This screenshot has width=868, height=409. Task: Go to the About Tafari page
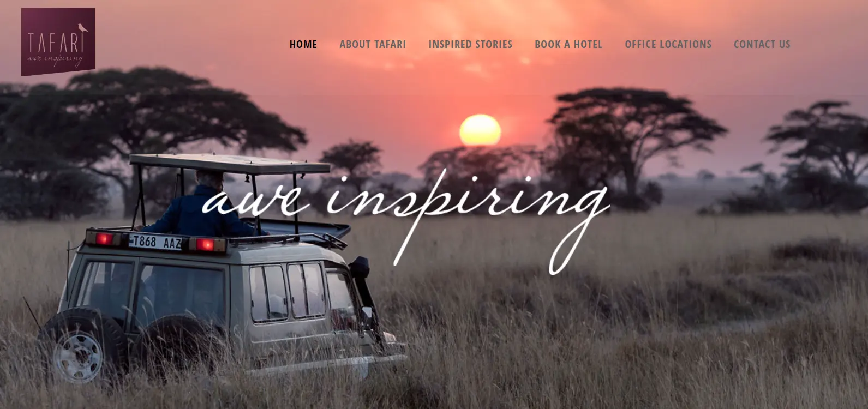[x=373, y=44]
